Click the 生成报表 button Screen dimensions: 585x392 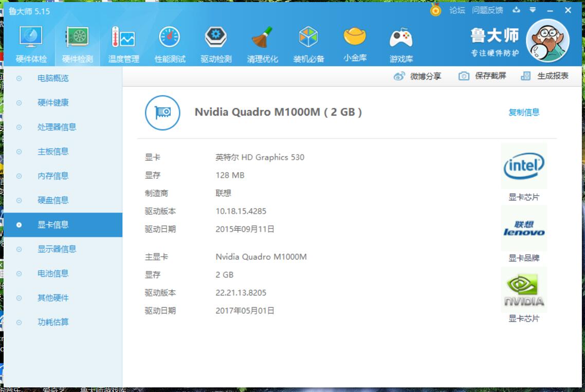point(545,76)
